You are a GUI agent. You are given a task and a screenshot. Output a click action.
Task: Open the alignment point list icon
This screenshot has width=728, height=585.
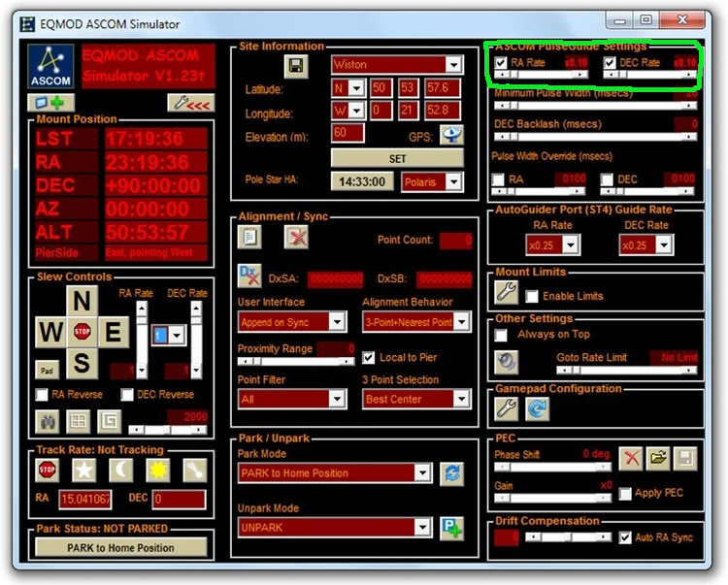(249, 237)
